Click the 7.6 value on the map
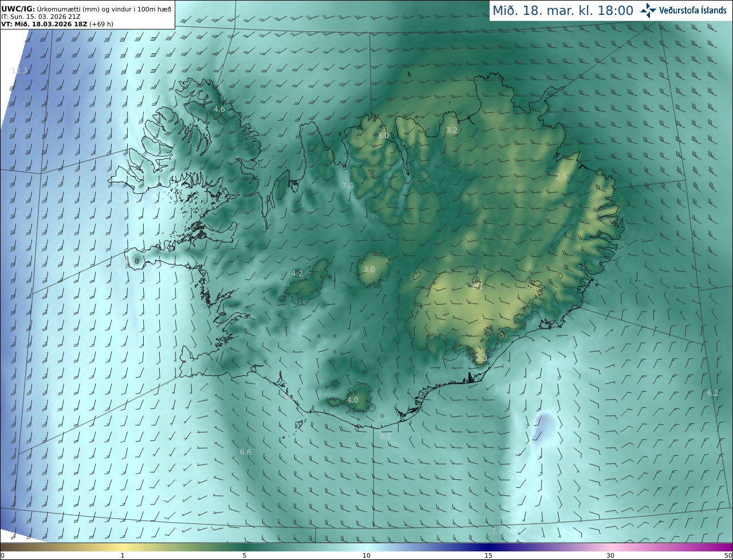 pyautogui.click(x=347, y=186)
